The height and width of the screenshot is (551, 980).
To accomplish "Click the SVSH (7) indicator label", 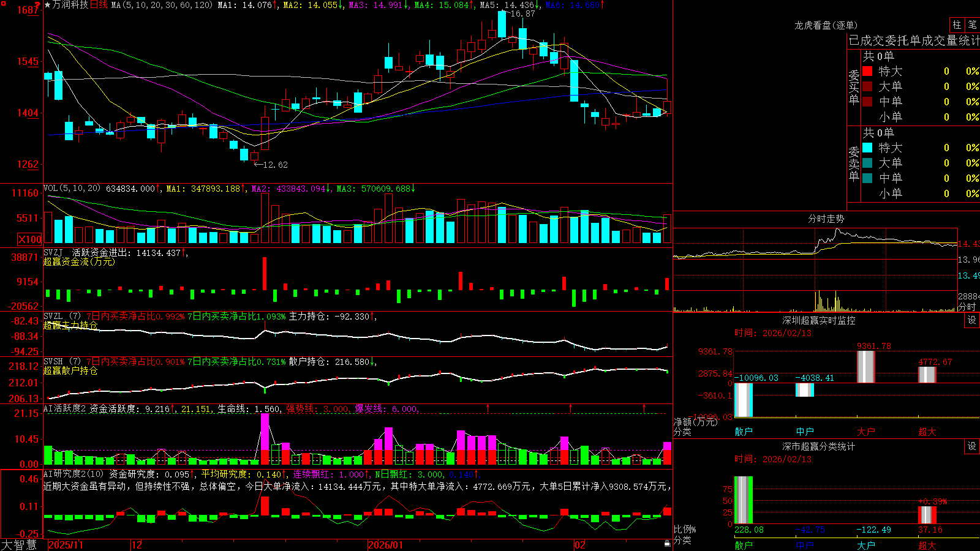I will point(62,362).
